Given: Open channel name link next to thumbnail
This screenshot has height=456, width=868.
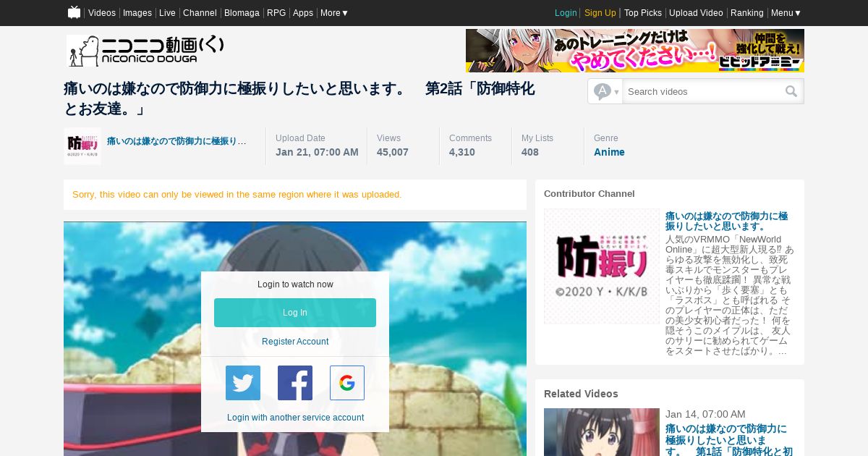Looking at the screenshot, I should tap(176, 141).
